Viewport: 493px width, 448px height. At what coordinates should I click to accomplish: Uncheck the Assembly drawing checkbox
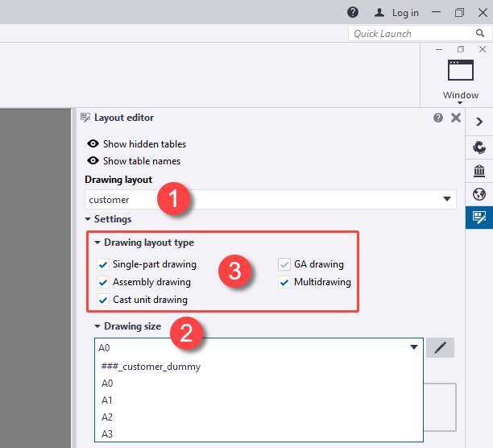click(103, 282)
